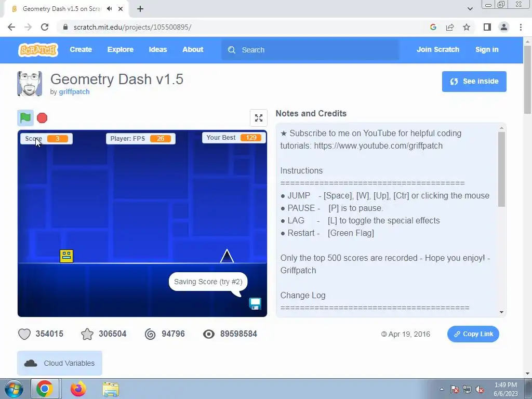Click the taskbar clock 1:49 PM
Screen dimensions: 532x399
tap(506, 385)
